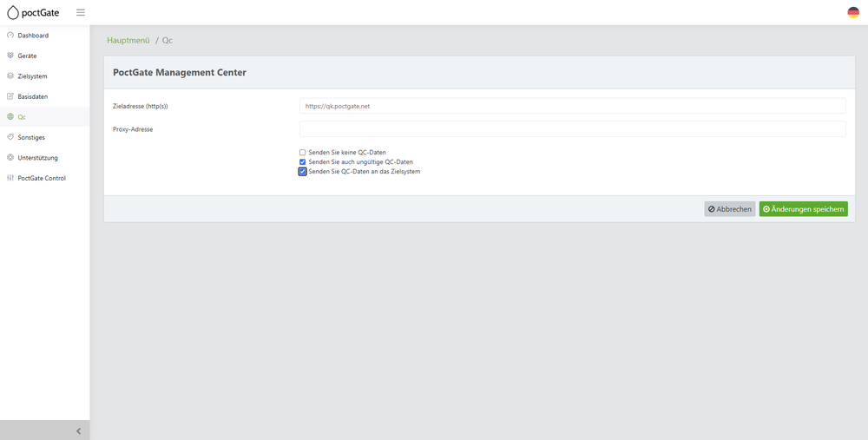
Task: Toggle 'Senden Sie QC-Daten an das Zielsystem'
Action: [302, 172]
